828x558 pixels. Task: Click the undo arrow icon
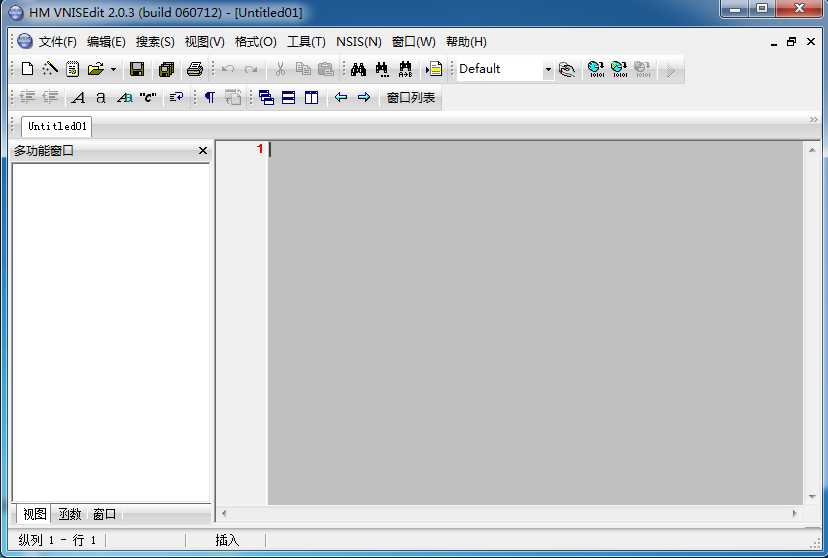click(x=228, y=69)
